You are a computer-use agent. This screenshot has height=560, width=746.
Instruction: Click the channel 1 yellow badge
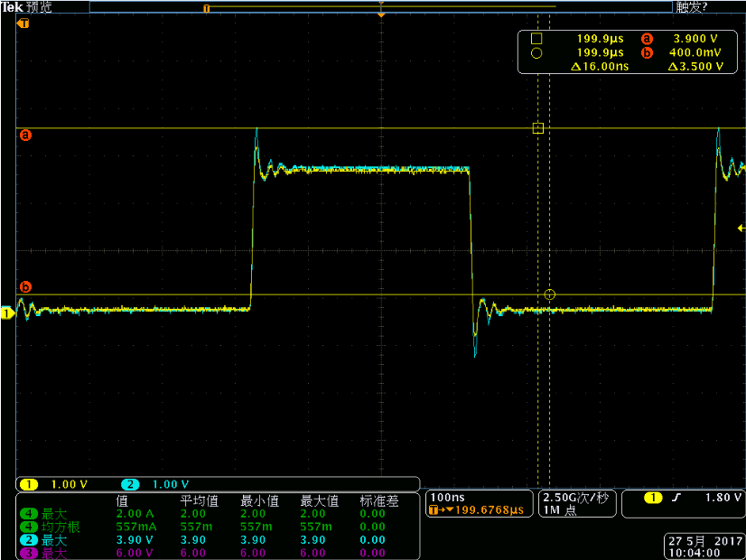coord(29,484)
